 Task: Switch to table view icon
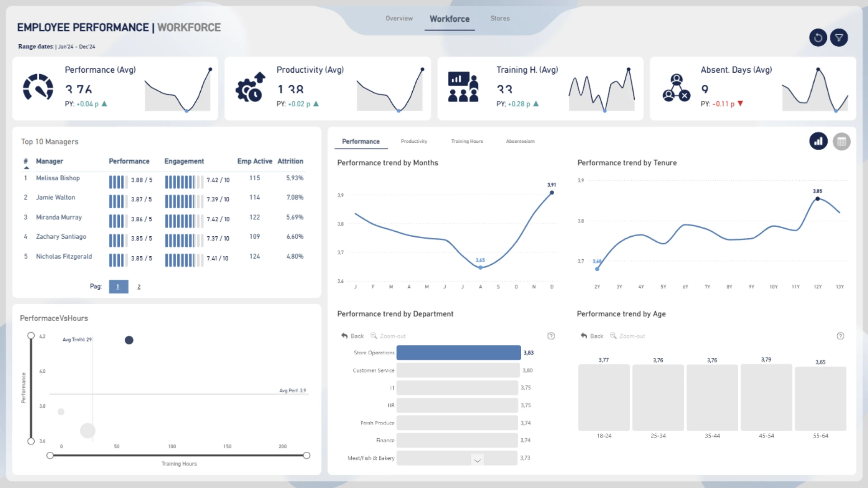click(x=841, y=142)
